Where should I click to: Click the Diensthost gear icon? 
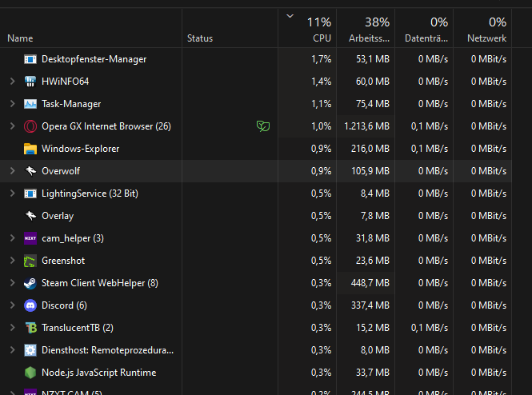click(x=30, y=350)
